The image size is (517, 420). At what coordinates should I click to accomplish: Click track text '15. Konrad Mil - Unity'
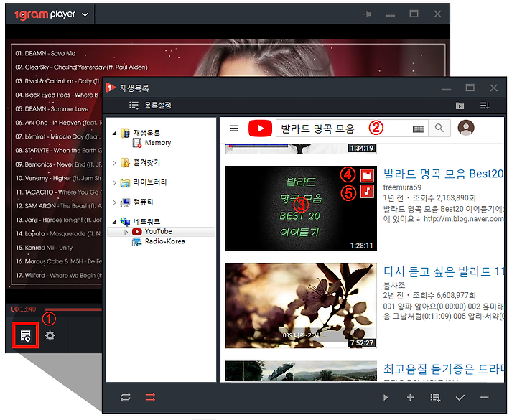pos(45,248)
